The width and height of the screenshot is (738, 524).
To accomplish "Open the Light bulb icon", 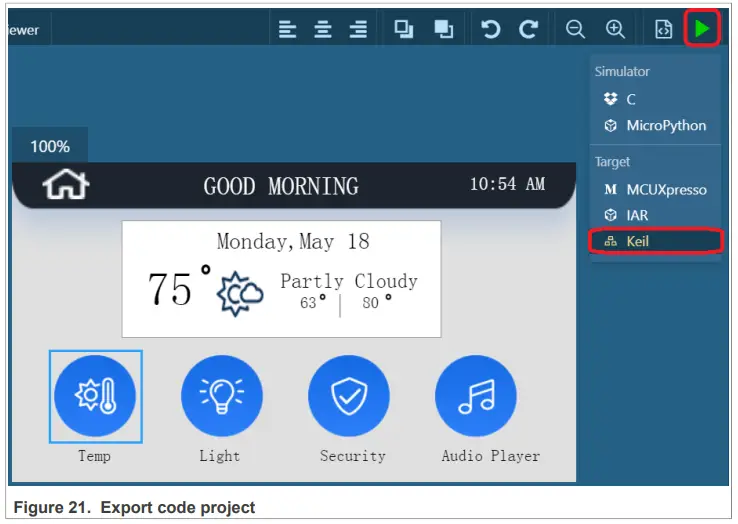I will click(222, 396).
